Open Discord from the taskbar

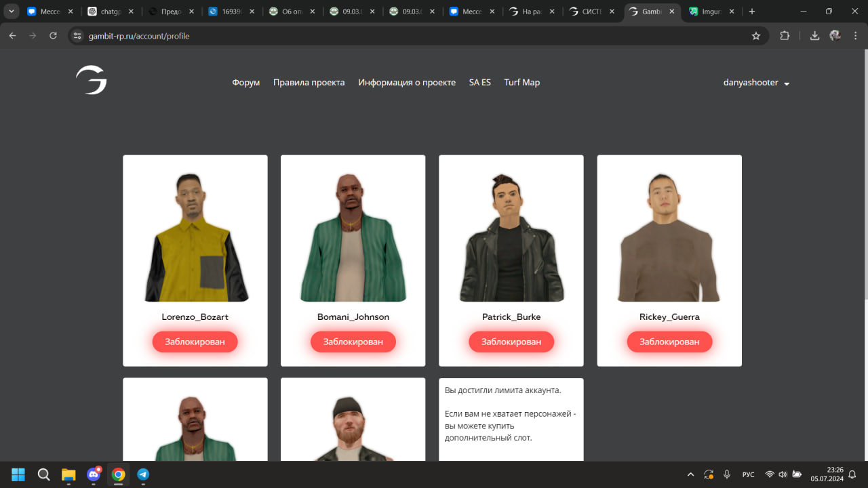94,474
